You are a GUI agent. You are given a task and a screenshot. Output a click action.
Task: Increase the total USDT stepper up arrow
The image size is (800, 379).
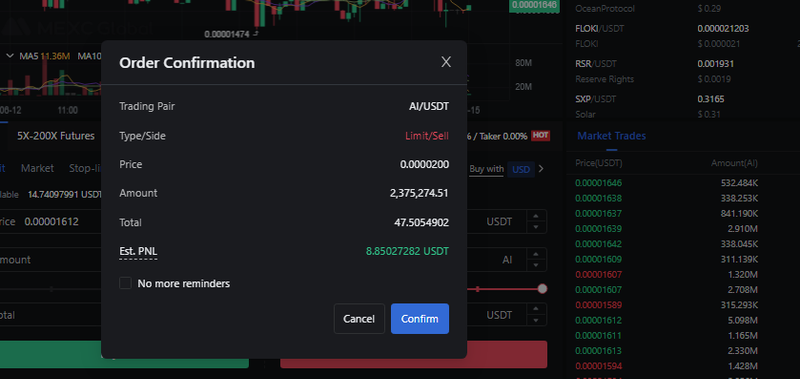pyautogui.click(x=536, y=310)
